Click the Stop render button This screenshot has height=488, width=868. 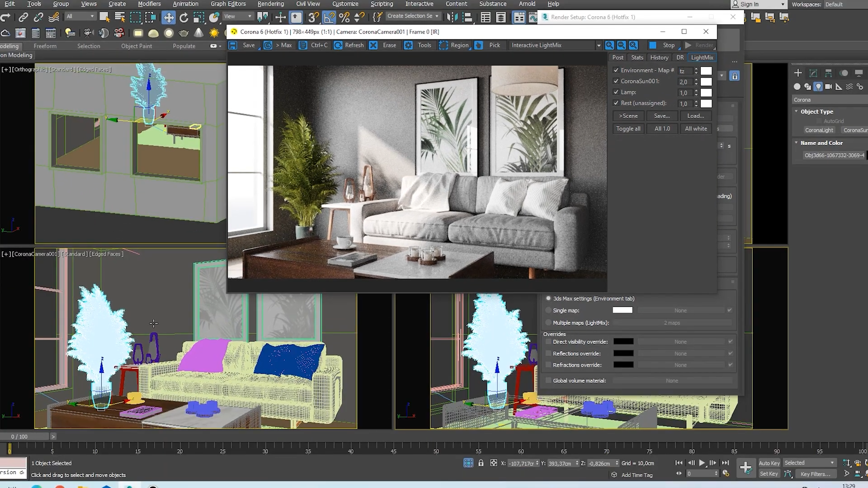tap(663, 45)
